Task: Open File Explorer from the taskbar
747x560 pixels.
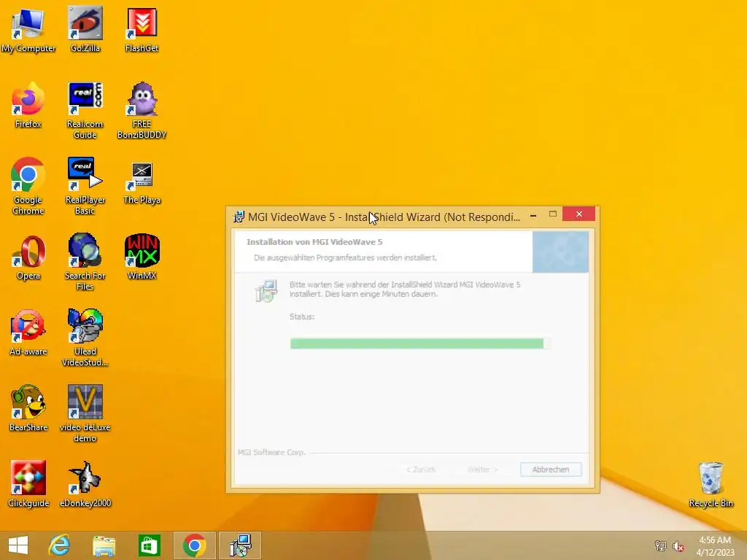Action: [x=104, y=545]
